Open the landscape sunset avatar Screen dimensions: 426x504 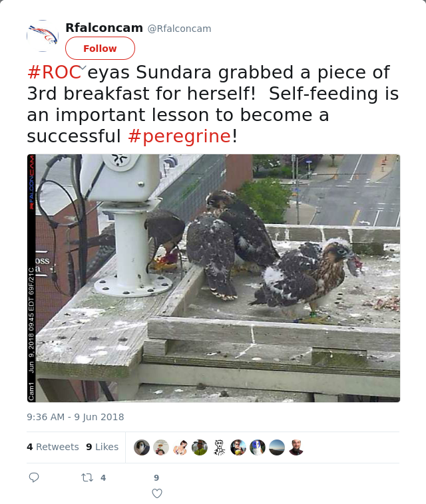[277, 447]
